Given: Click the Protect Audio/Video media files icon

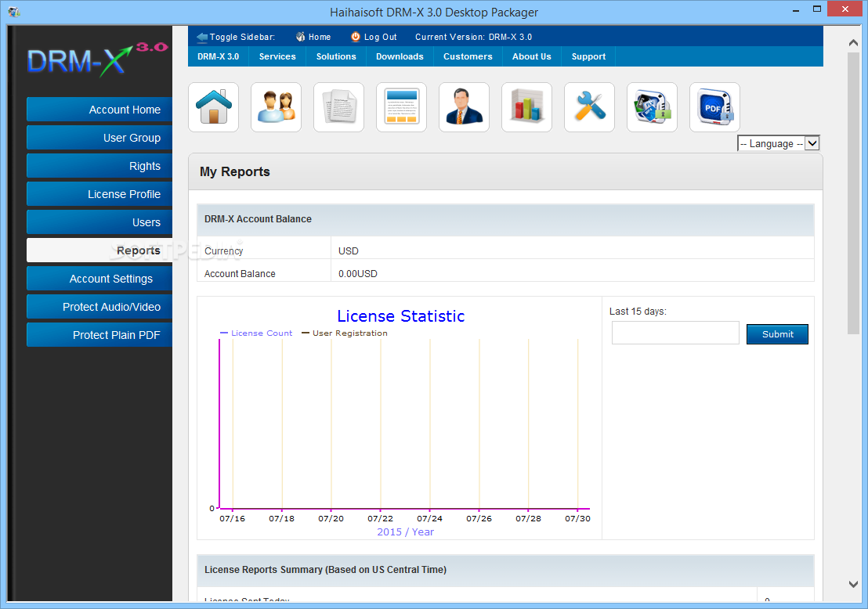Looking at the screenshot, I should [x=652, y=107].
